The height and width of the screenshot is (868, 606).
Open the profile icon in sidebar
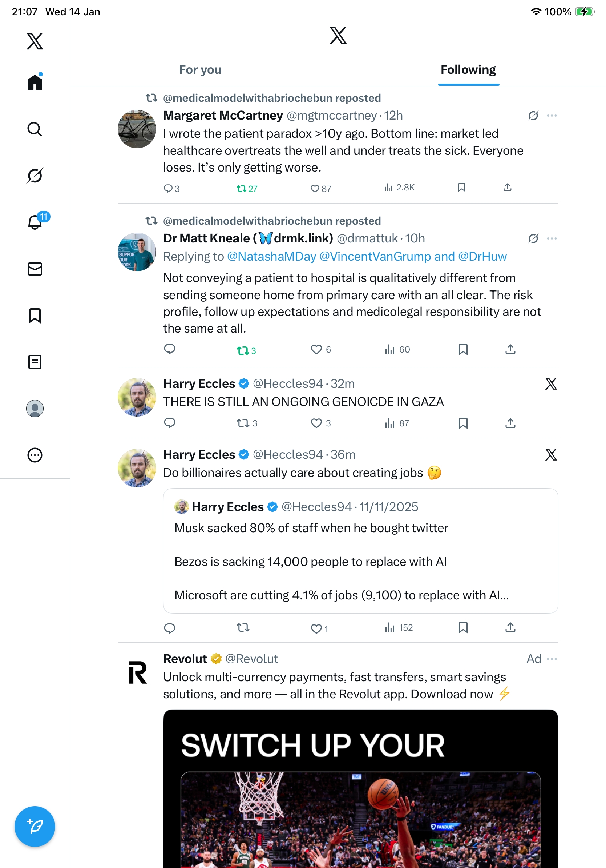point(35,408)
